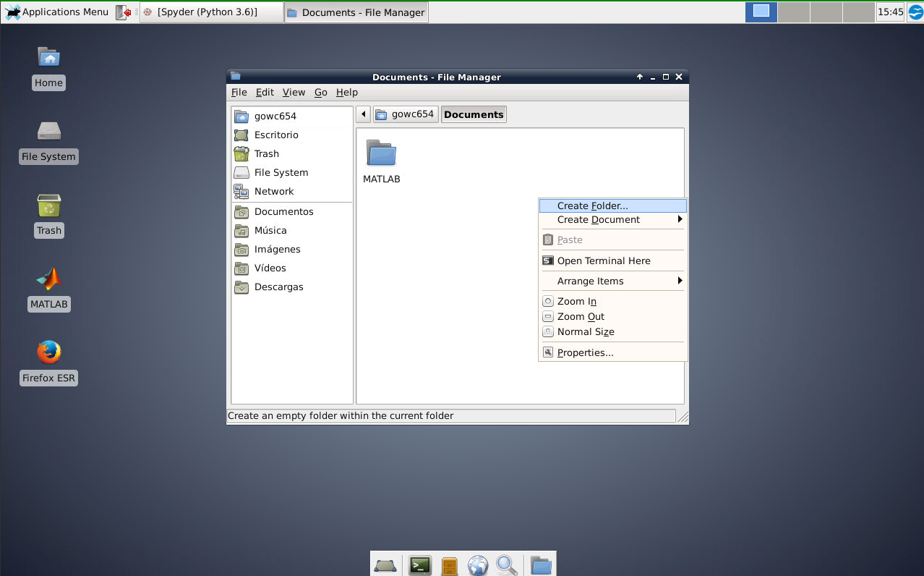Select Open Terminal Here in the context menu
924x576 pixels.
coord(612,261)
